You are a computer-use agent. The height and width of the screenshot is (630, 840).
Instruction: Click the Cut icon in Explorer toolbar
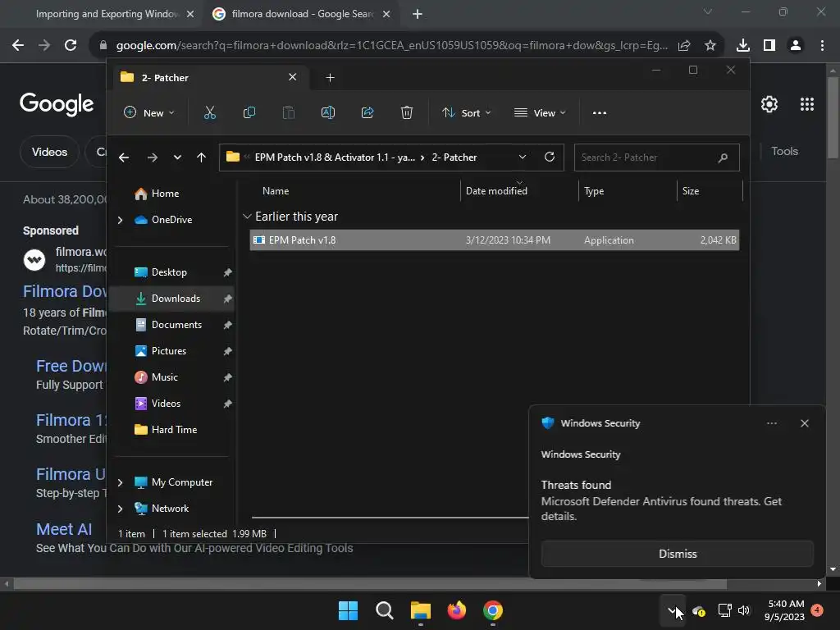click(x=209, y=112)
